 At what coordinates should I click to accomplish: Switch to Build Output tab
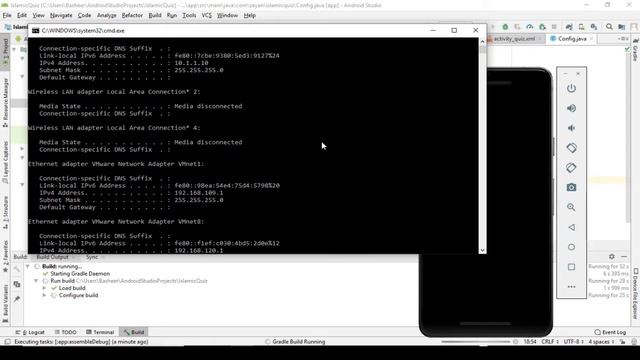click(x=53, y=257)
